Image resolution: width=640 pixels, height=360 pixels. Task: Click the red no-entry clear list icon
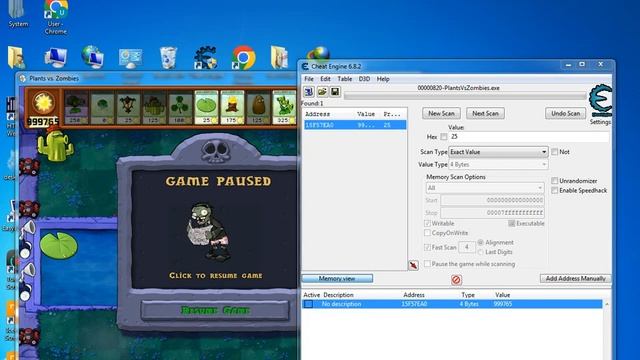(456, 280)
